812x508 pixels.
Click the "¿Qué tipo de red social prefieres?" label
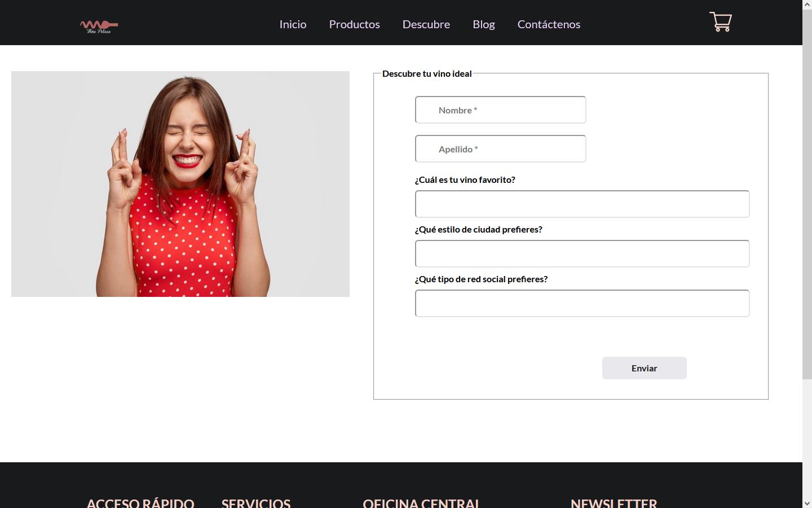click(x=481, y=279)
